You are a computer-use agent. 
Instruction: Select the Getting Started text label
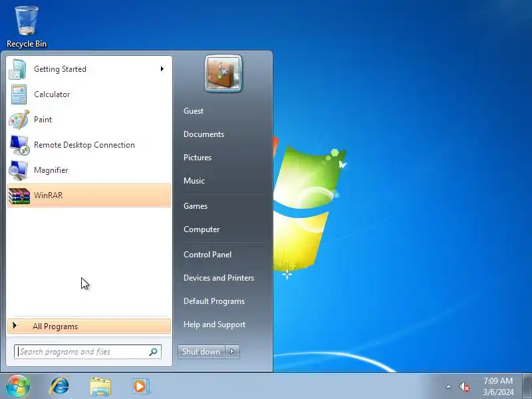60,69
